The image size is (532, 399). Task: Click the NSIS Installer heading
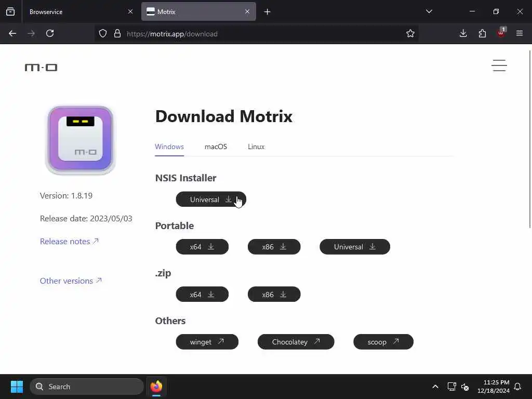185,178
